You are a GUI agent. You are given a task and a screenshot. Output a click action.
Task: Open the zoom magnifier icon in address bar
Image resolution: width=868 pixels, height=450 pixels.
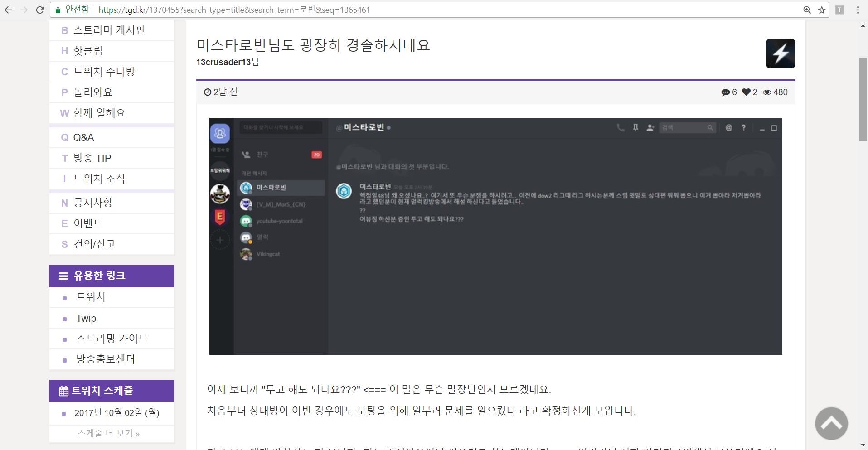(x=807, y=10)
